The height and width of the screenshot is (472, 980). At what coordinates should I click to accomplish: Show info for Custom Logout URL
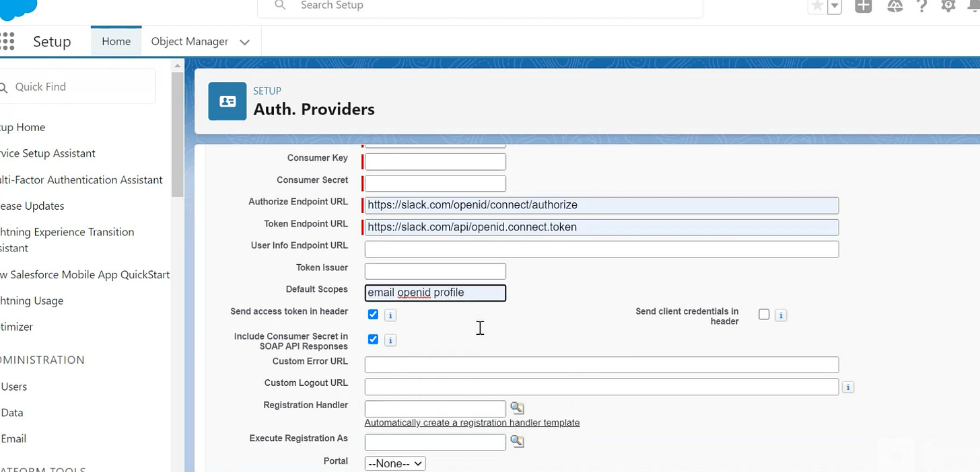click(x=848, y=387)
